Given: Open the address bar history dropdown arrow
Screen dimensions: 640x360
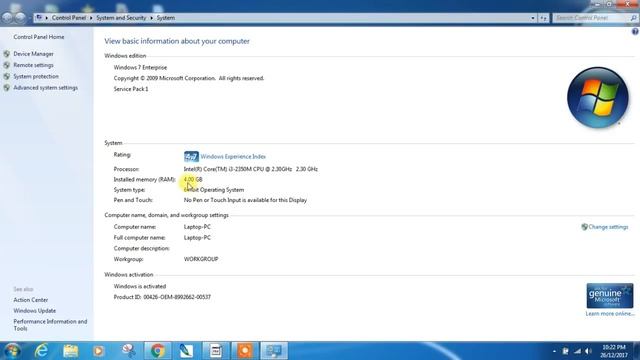Looking at the screenshot, I should coord(533,18).
